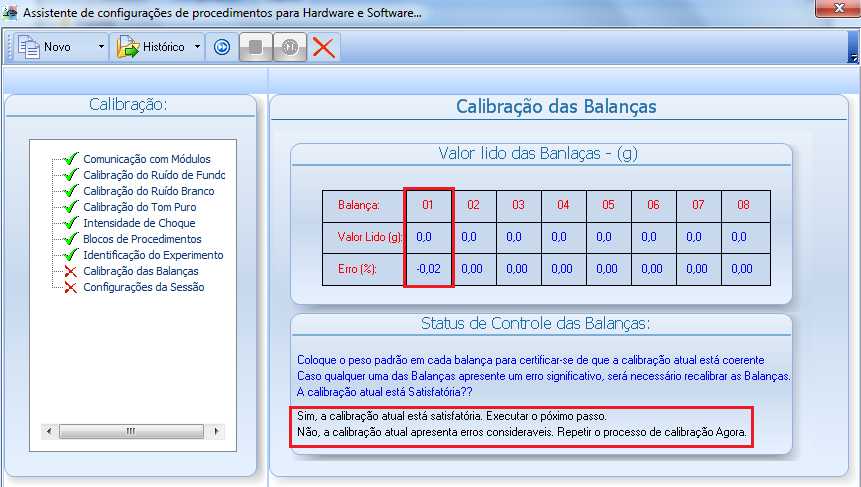Click the Balança row label
Screen dimensions: 861x487
point(359,205)
